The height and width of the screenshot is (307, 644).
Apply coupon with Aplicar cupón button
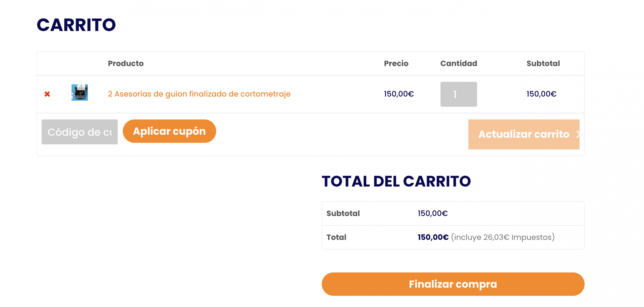tap(169, 131)
